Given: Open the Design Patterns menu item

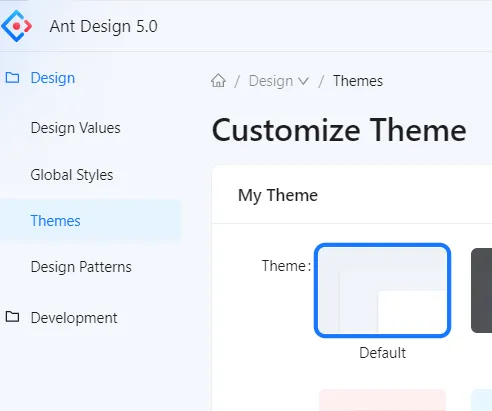Looking at the screenshot, I should pyautogui.click(x=81, y=267).
